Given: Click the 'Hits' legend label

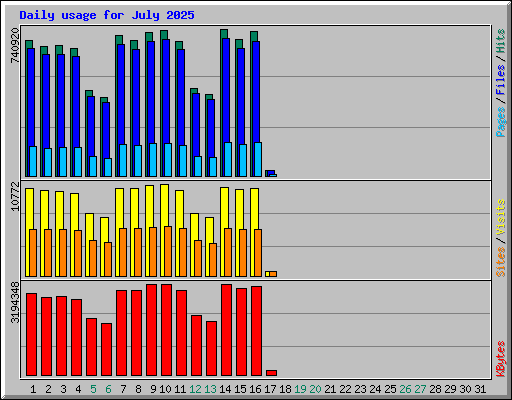Looking at the screenshot, I should click(x=500, y=41).
